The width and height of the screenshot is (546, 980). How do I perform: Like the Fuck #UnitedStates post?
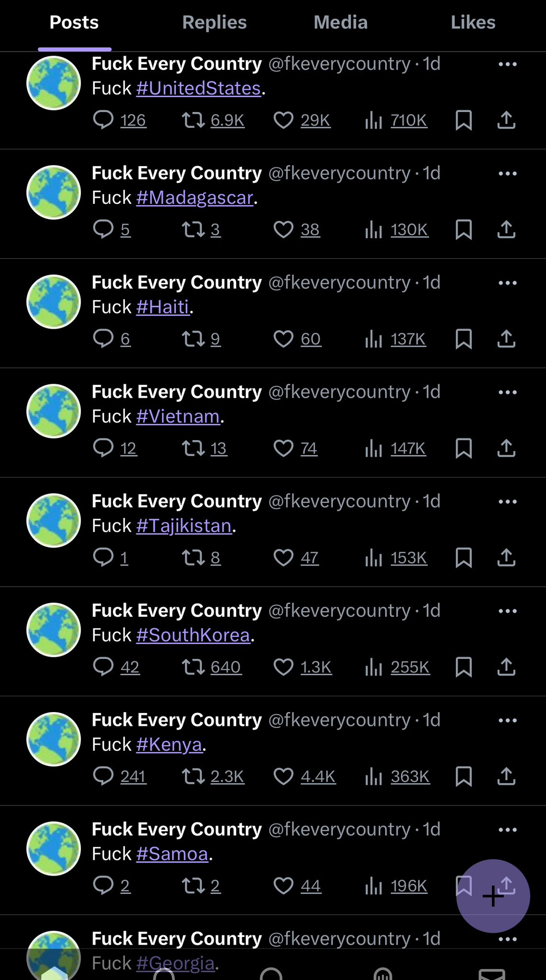(x=284, y=120)
